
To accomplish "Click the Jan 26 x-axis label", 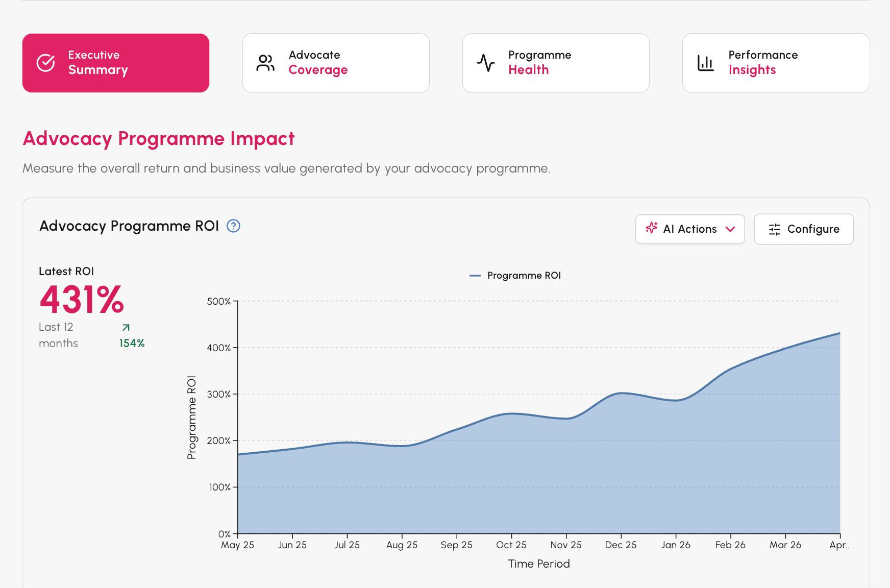I will point(676,545).
